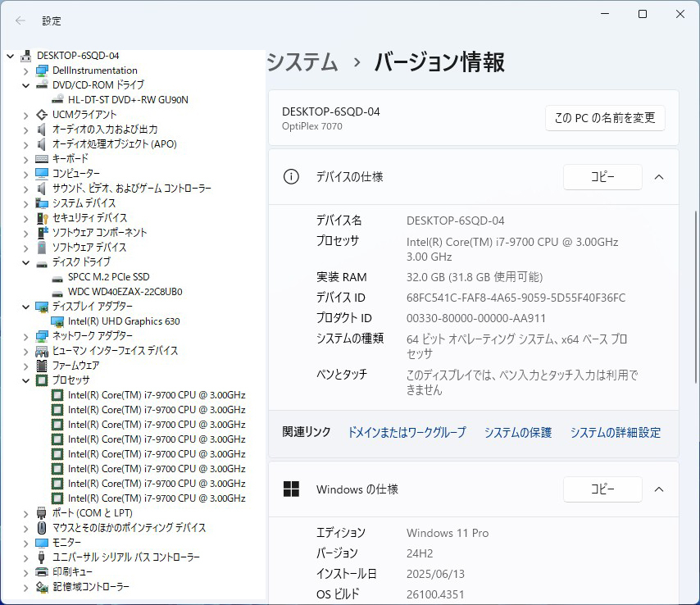
Task: Click the HL-DT-ST DVD+-RW GU90N drive icon
Action: point(57,99)
